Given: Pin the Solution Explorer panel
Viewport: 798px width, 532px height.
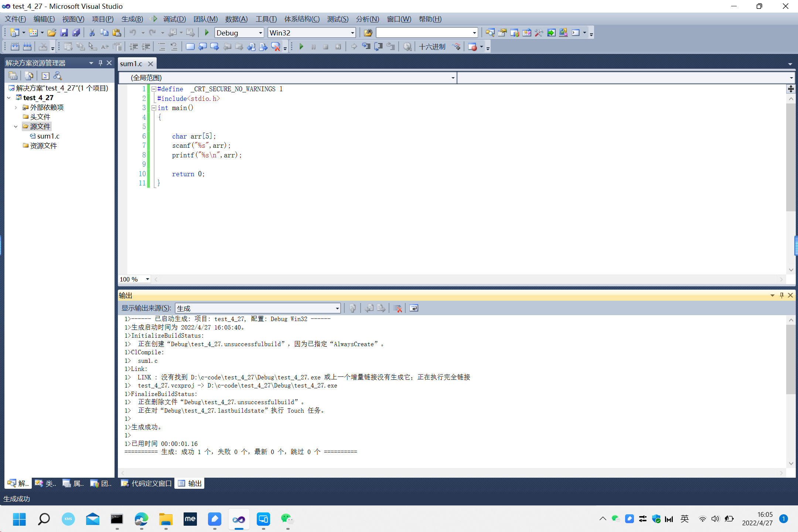Looking at the screenshot, I should tap(100, 63).
